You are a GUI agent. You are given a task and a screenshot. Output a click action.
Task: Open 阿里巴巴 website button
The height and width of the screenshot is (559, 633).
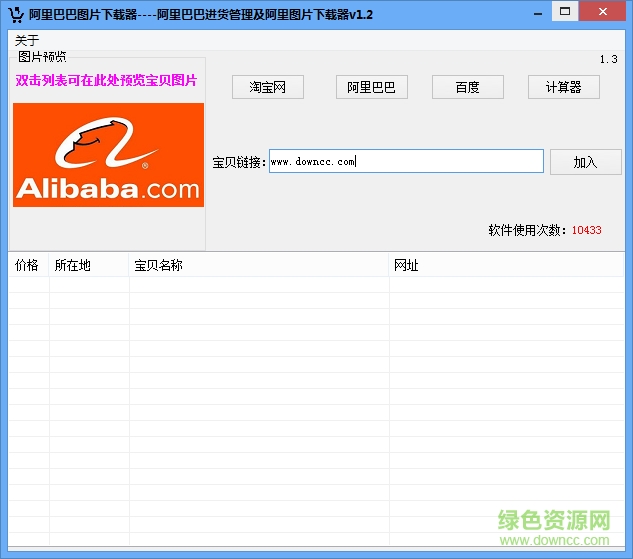371,87
